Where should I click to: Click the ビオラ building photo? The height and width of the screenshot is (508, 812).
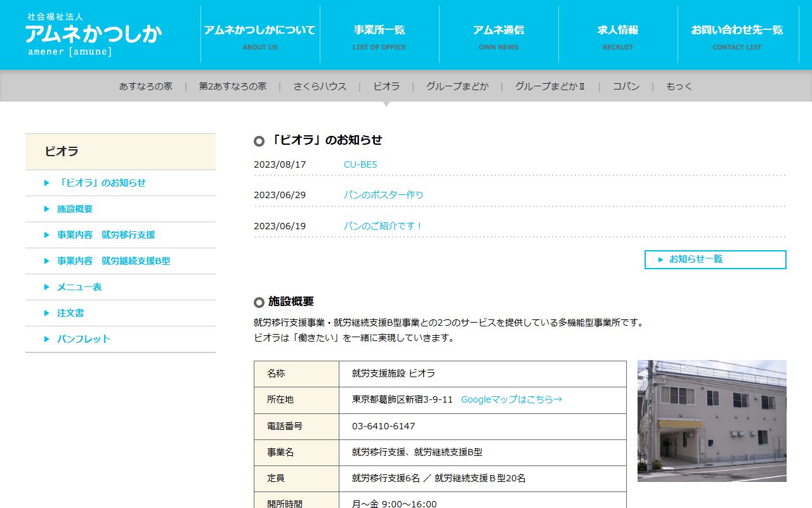click(712, 421)
